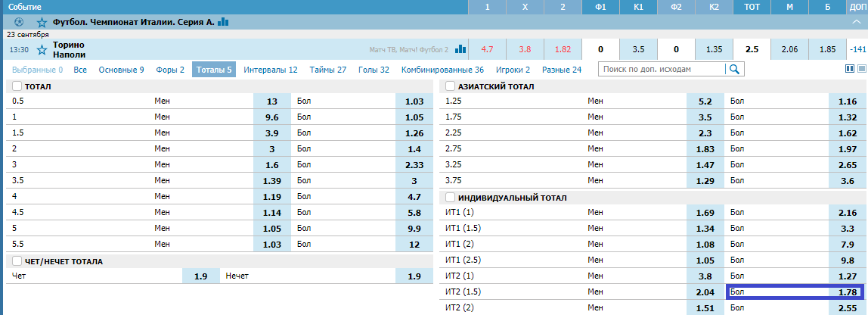868x315 pixels.
Task: Pick Asian total 2.25 Мен 2.3
Action: pos(705,133)
